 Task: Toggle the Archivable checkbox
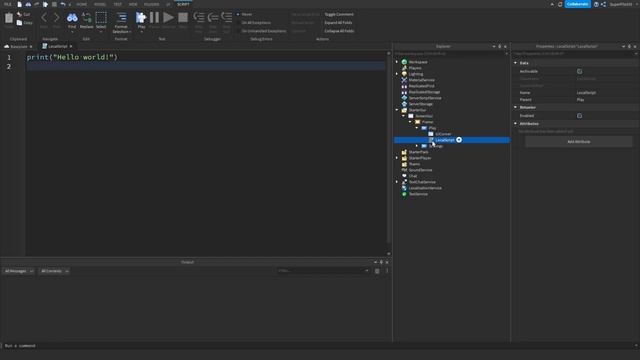579,71
